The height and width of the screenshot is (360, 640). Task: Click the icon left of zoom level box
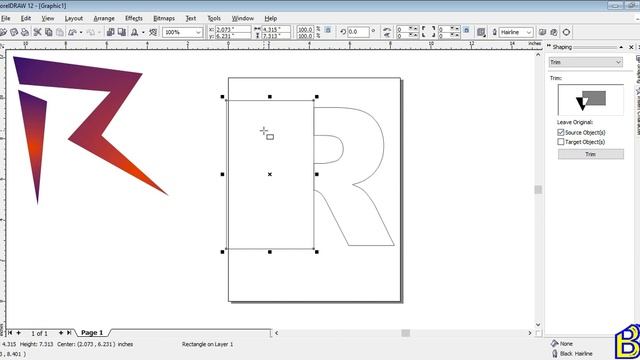[x=153, y=32]
